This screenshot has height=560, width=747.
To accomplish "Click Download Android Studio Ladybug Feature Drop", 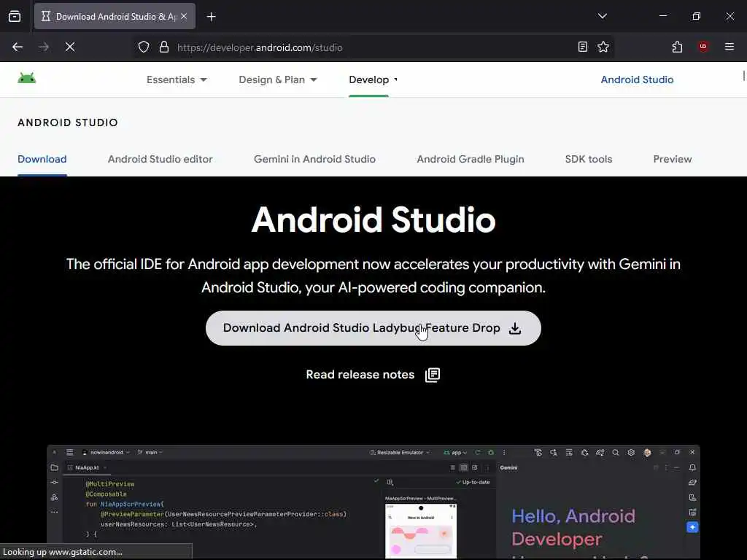I will (x=373, y=328).
